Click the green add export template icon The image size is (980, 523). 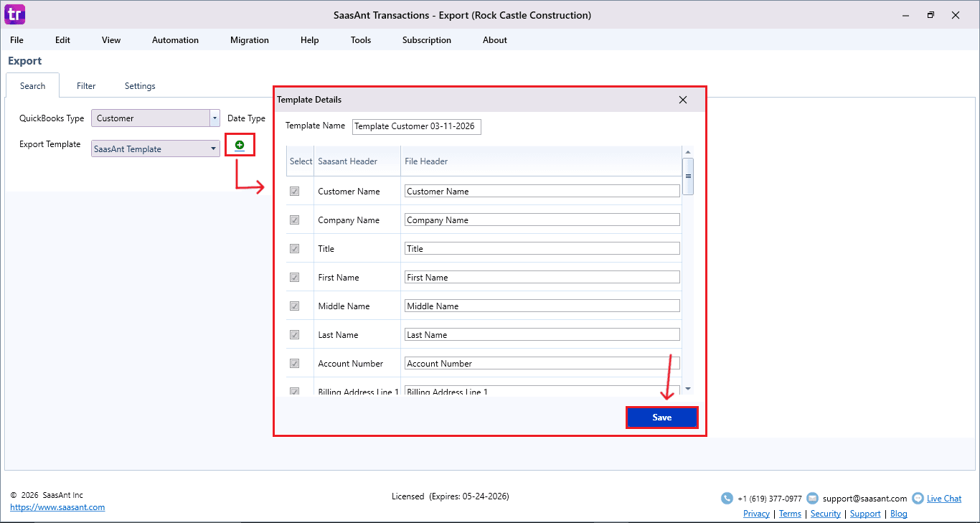(240, 146)
